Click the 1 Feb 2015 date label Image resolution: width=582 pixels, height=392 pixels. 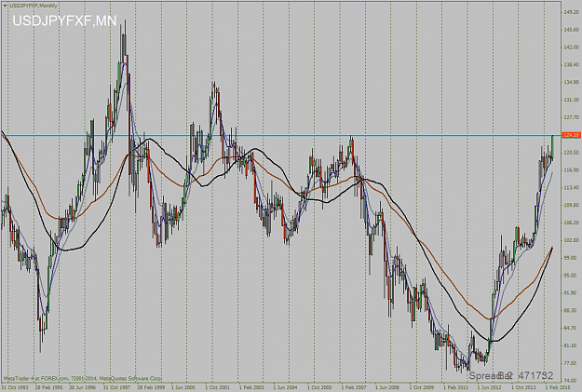click(556, 387)
